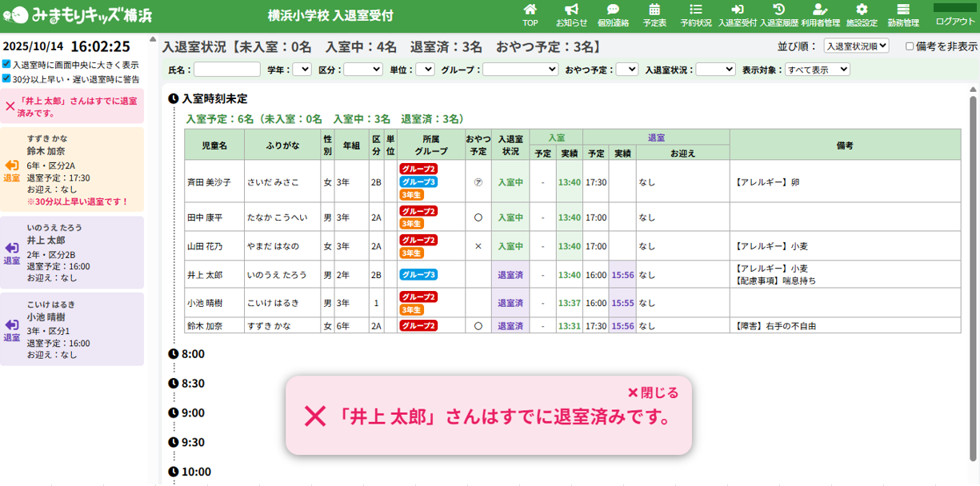Viewport: 980px width, 486px height.
Task: Open 予定表 calendar icon
Action: click(x=654, y=10)
